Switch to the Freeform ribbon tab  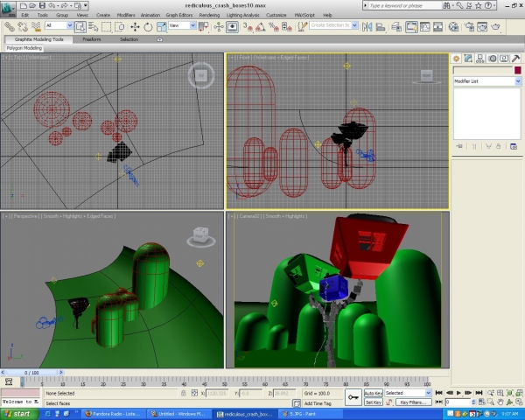pyautogui.click(x=92, y=39)
